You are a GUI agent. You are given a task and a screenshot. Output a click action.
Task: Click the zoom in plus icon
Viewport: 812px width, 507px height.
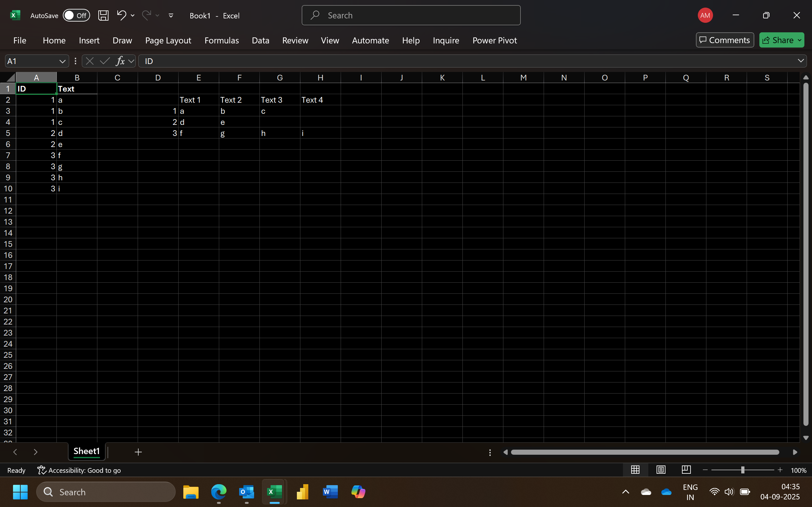[780, 470]
